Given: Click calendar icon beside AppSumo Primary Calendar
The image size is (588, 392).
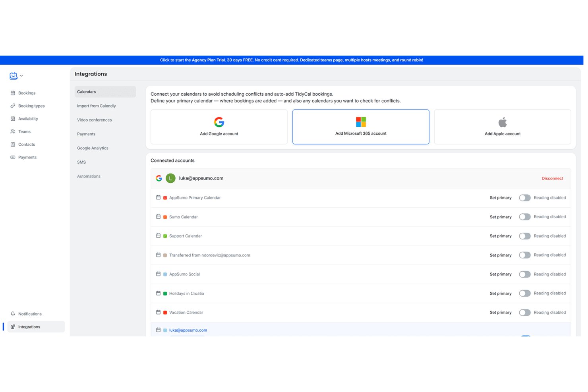Looking at the screenshot, I should (x=158, y=197).
